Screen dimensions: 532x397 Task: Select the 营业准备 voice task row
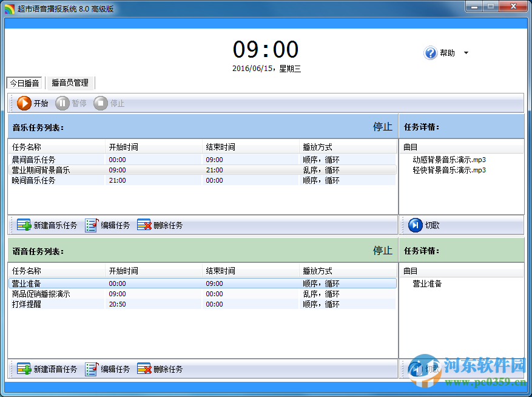click(x=203, y=283)
